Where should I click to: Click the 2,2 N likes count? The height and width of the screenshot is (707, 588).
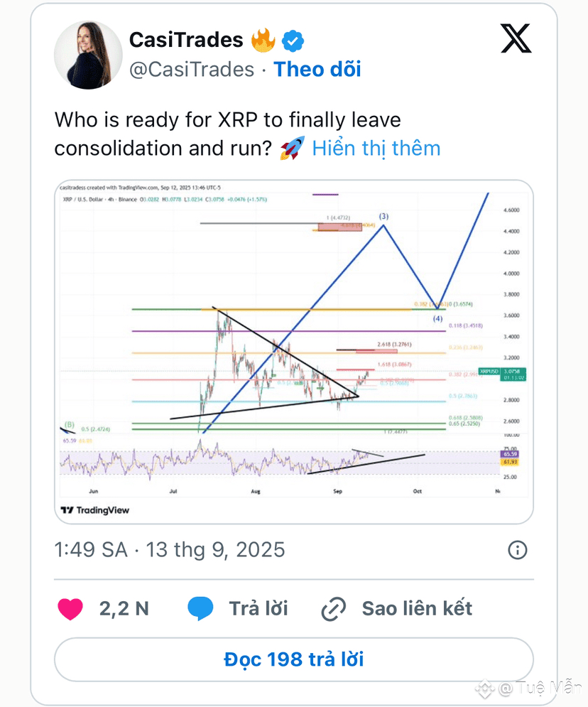[x=124, y=609]
